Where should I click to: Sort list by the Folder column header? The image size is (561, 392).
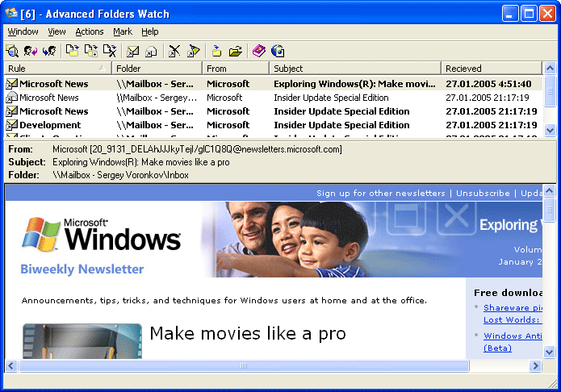click(157, 69)
